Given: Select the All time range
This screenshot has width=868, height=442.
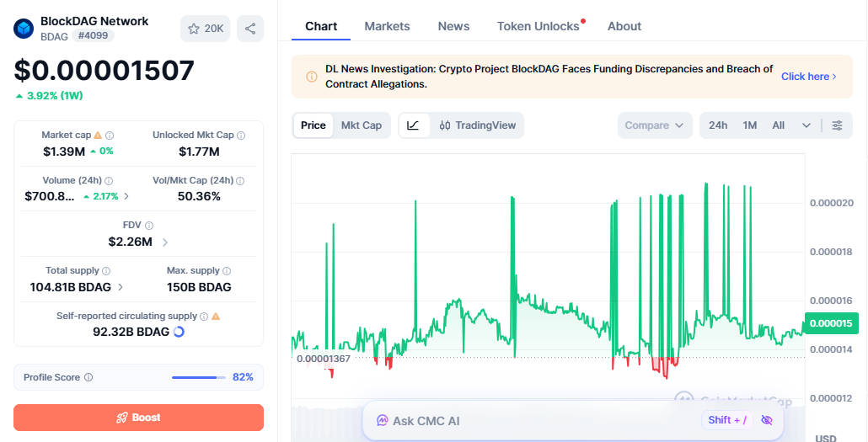Looking at the screenshot, I should (779, 125).
